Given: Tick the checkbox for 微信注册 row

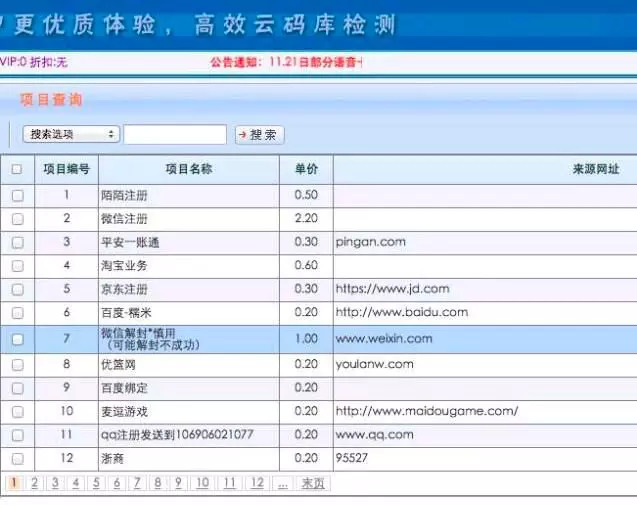Looking at the screenshot, I should point(17,218).
